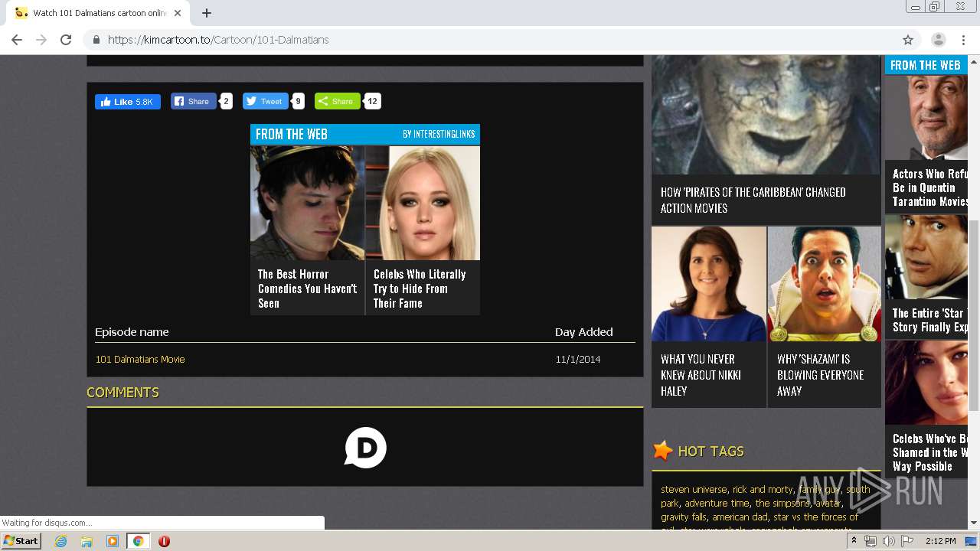The width and height of the screenshot is (980, 551).
Task: Click the green ShareThis Share button
Action: click(337, 101)
